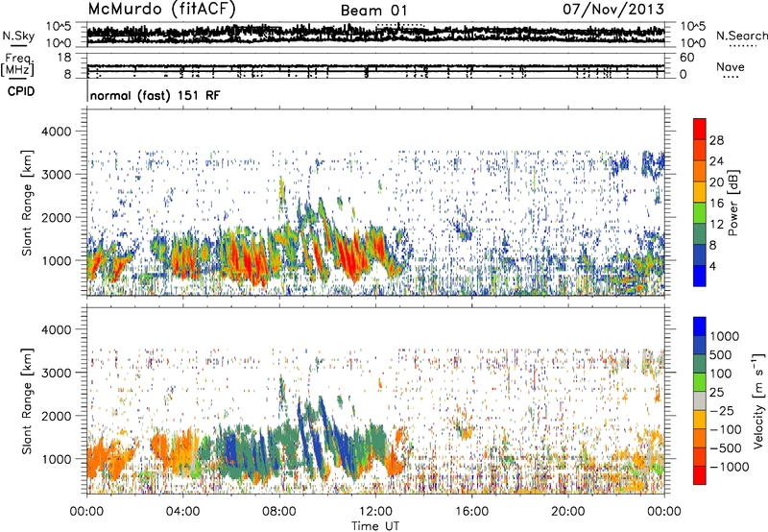Screen dimensions: 768x532
Task: Click the frequency time-series panel
Action: pos(375,65)
